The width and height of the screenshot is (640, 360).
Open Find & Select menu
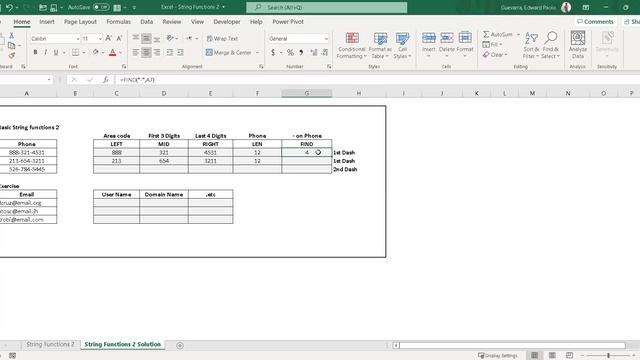click(x=551, y=45)
